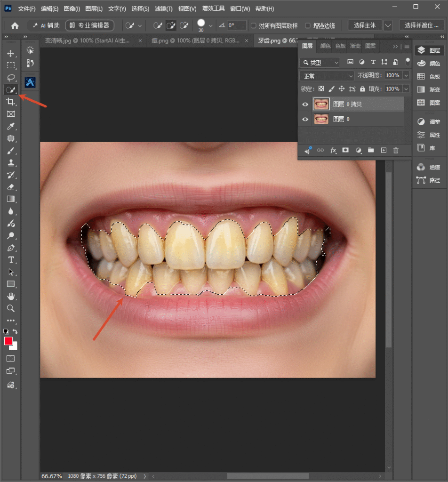The height and width of the screenshot is (482, 448).
Task: Select the Hand tool
Action: point(11,297)
